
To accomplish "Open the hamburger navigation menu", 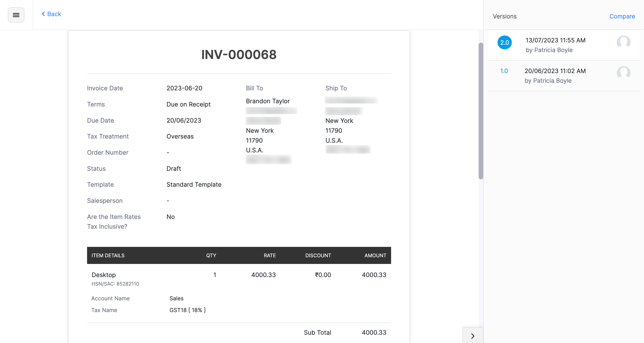I will [x=16, y=15].
